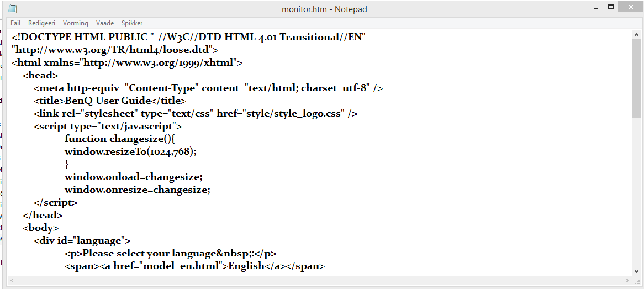Click the window title "monitor.htm - Notepad"
Screen dimensions: 644x289
[x=324, y=9]
